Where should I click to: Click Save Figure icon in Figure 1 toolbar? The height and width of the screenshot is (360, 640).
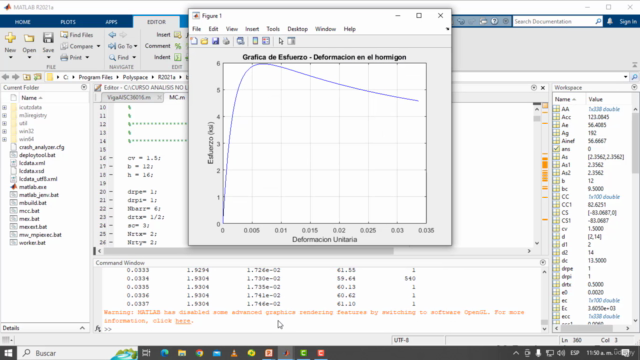(215, 41)
